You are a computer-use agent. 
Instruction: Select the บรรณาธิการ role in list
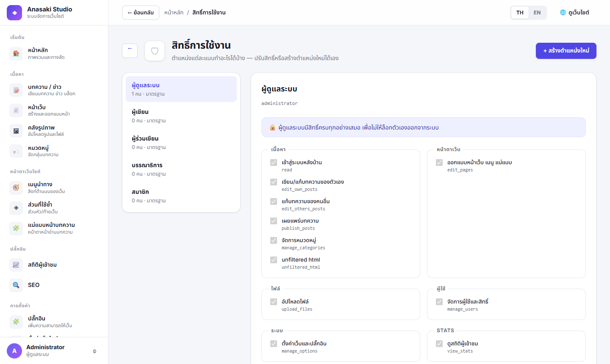(181, 169)
